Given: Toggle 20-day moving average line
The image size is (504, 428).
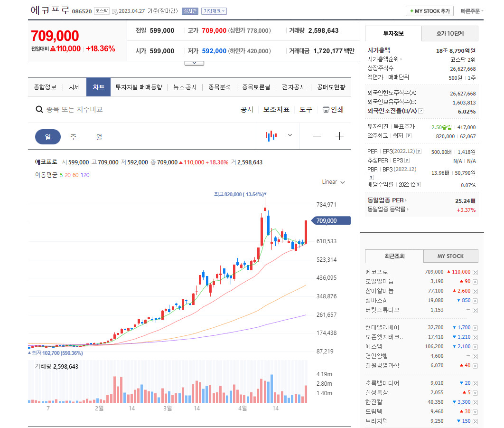Looking at the screenshot, I should coord(67,175).
